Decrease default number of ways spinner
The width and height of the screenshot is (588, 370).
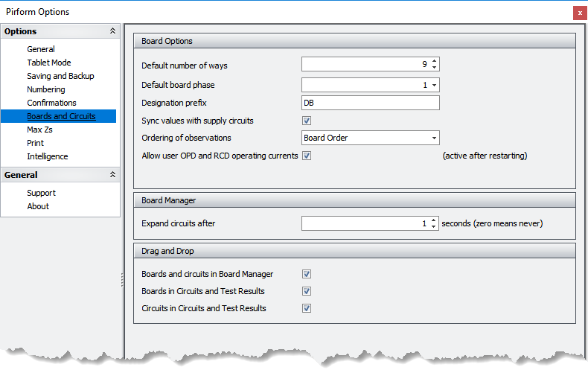(434, 68)
